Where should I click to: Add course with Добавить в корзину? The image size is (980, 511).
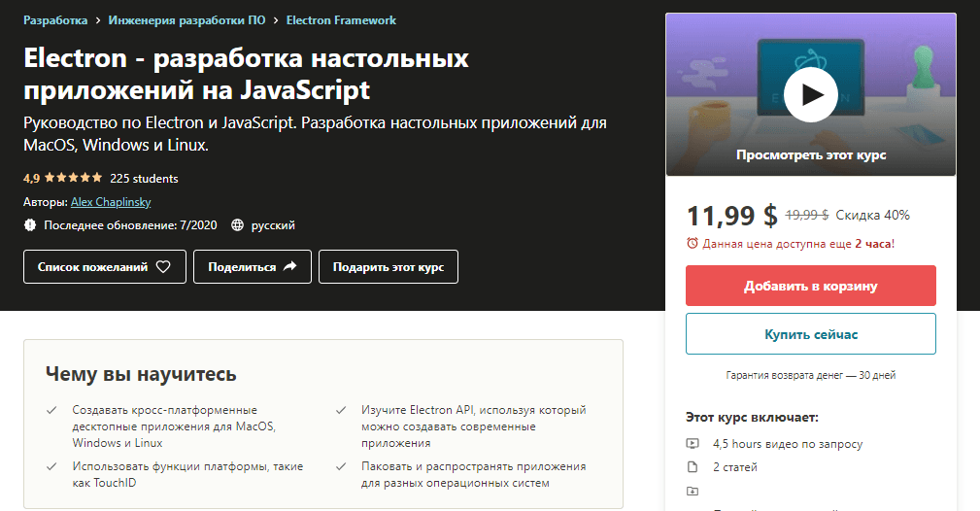point(811,286)
